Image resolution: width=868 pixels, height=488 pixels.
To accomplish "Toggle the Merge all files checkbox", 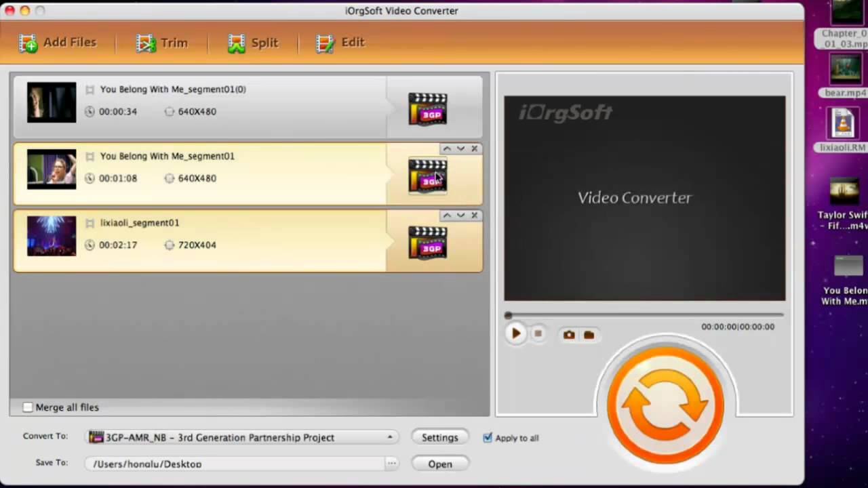I will 28,407.
